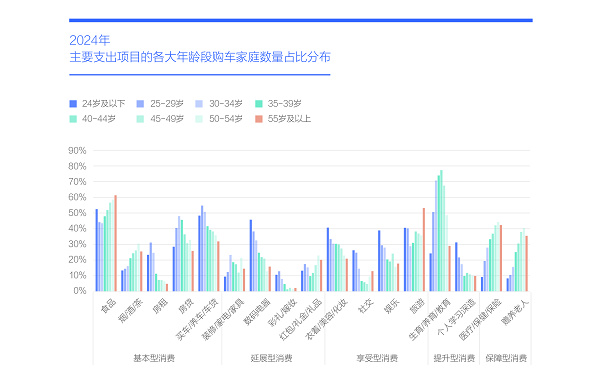The height and width of the screenshot is (388, 600).
Task: Select the 基本型消费 category label
Action: tap(154, 358)
